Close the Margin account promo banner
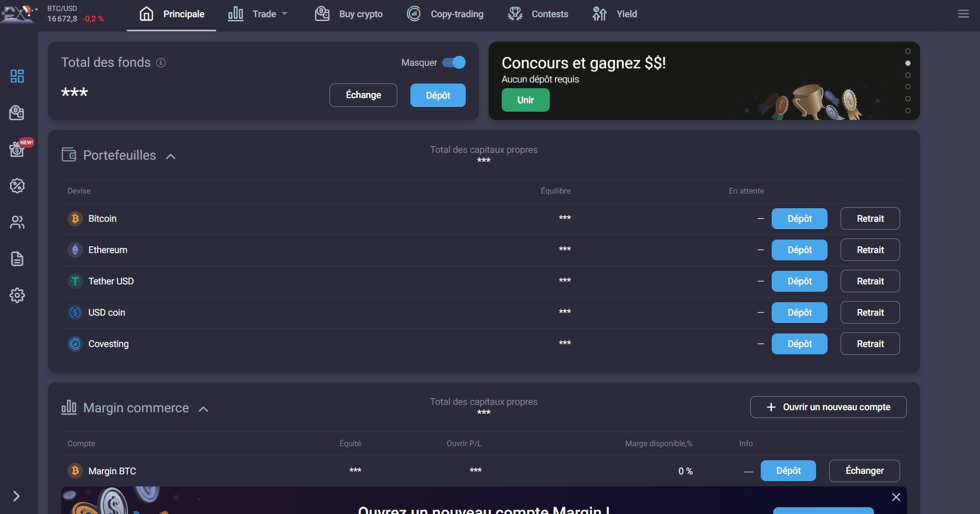 pos(896,497)
